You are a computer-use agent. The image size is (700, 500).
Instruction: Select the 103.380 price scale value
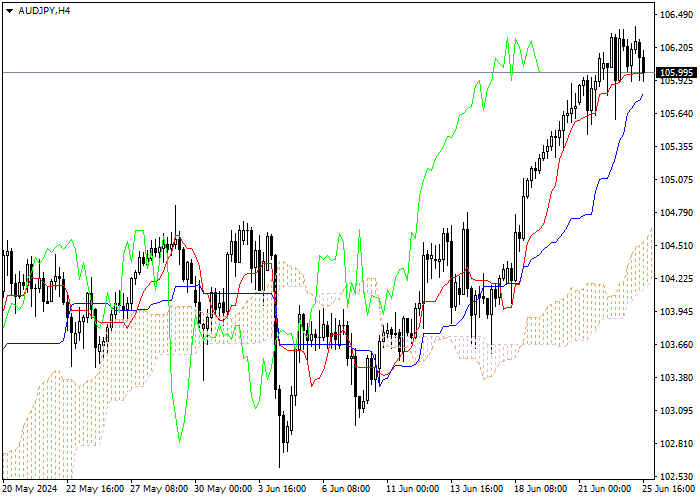[x=676, y=378]
